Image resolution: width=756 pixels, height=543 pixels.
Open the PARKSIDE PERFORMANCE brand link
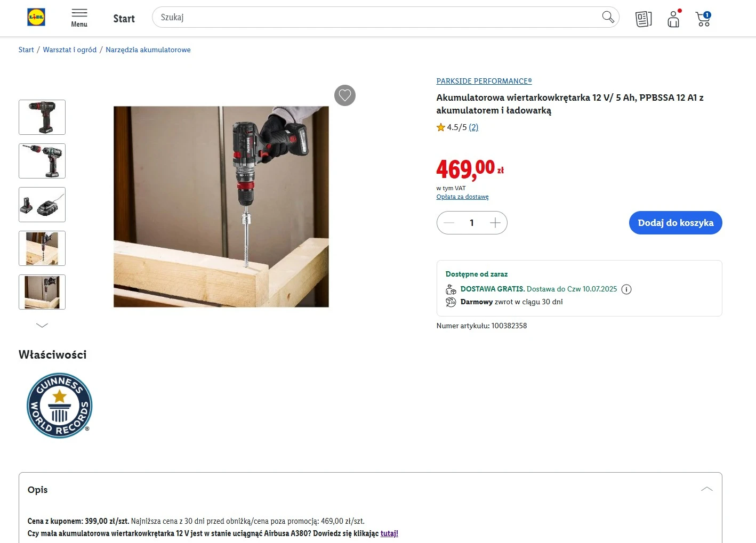(484, 81)
